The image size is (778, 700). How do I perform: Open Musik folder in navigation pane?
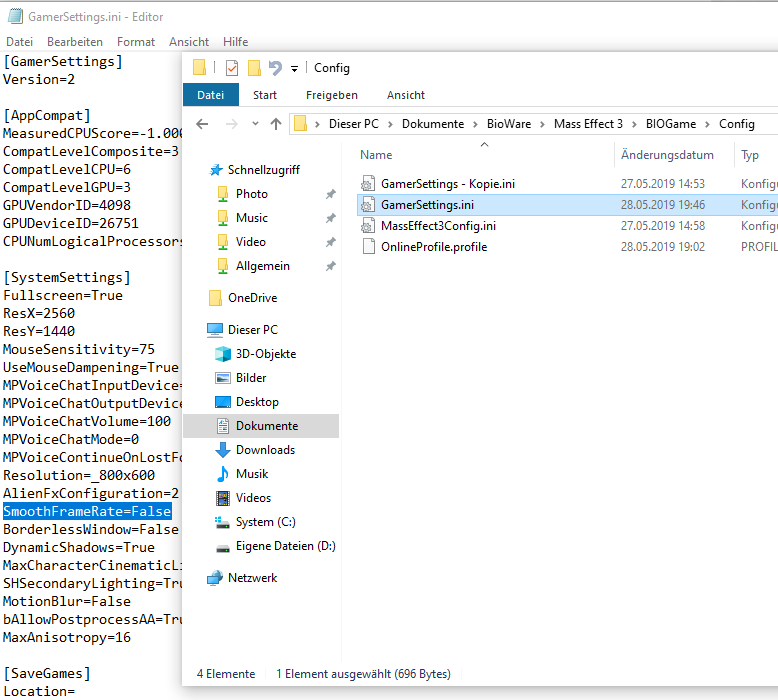point(252,474)
